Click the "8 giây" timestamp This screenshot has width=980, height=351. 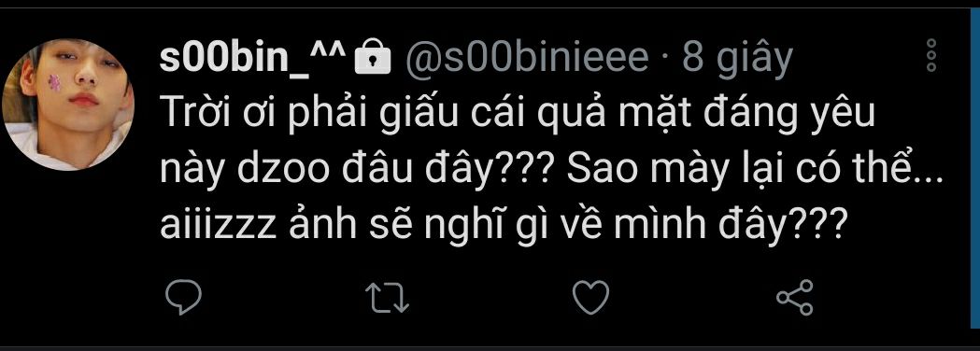click(x=737, y=59)
